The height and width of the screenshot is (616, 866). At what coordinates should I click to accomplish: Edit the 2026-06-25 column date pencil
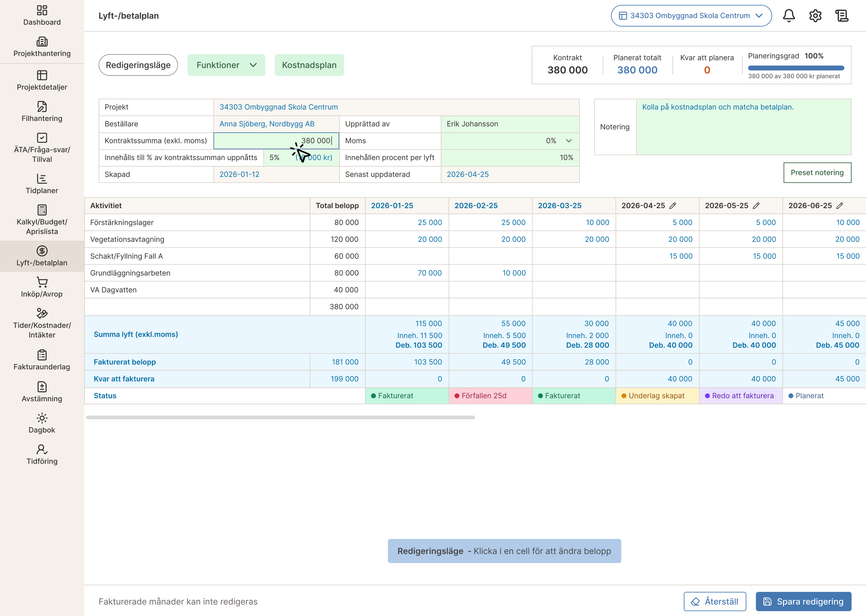pos(839,205)
